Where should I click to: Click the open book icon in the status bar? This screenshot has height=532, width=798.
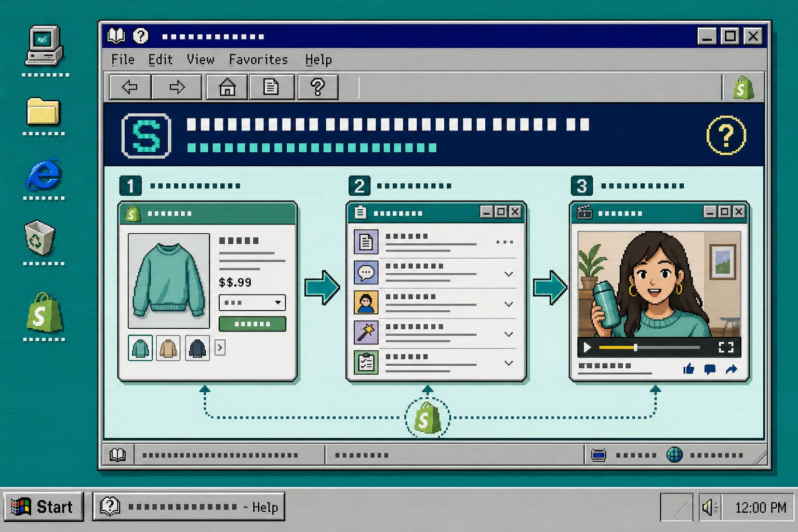point(117,455)
